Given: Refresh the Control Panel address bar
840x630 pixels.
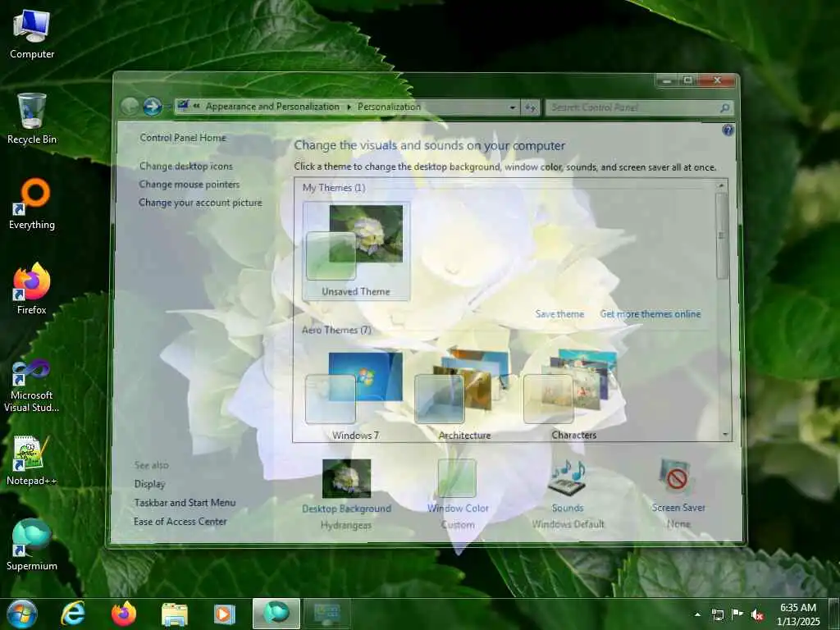Looking at the screenshot, I should tap(531, 107).
